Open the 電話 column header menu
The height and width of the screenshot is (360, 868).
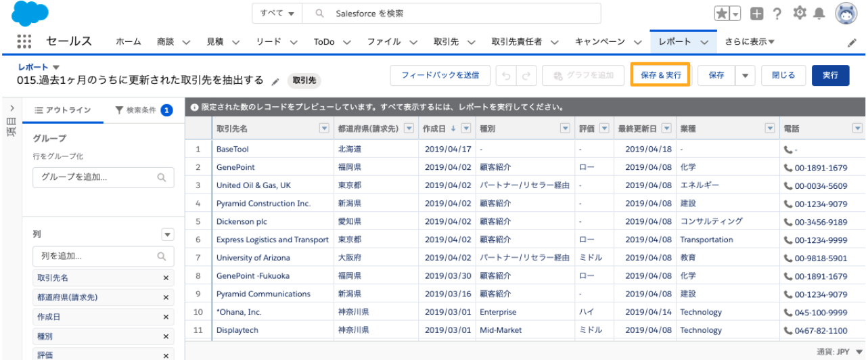click(x=858, y=129)
